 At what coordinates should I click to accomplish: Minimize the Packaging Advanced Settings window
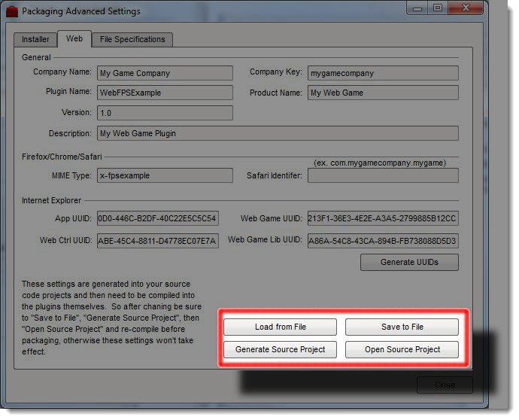pos(417,8)
